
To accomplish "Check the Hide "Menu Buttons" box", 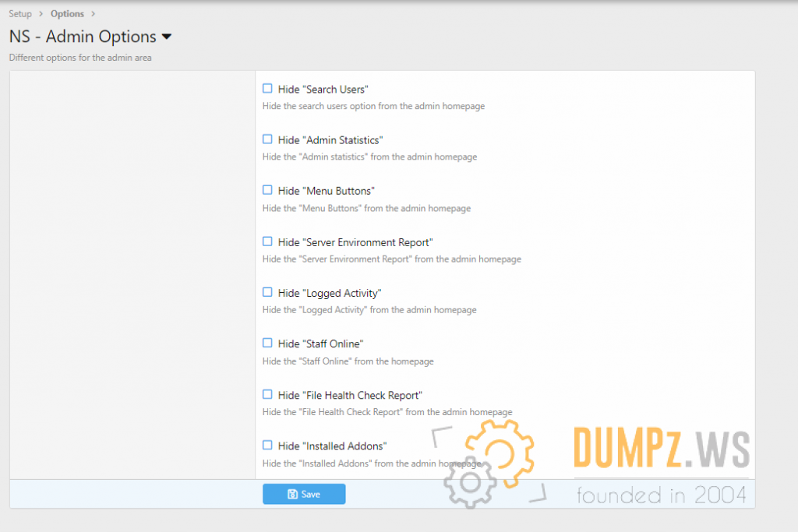I will click(267, 190).
